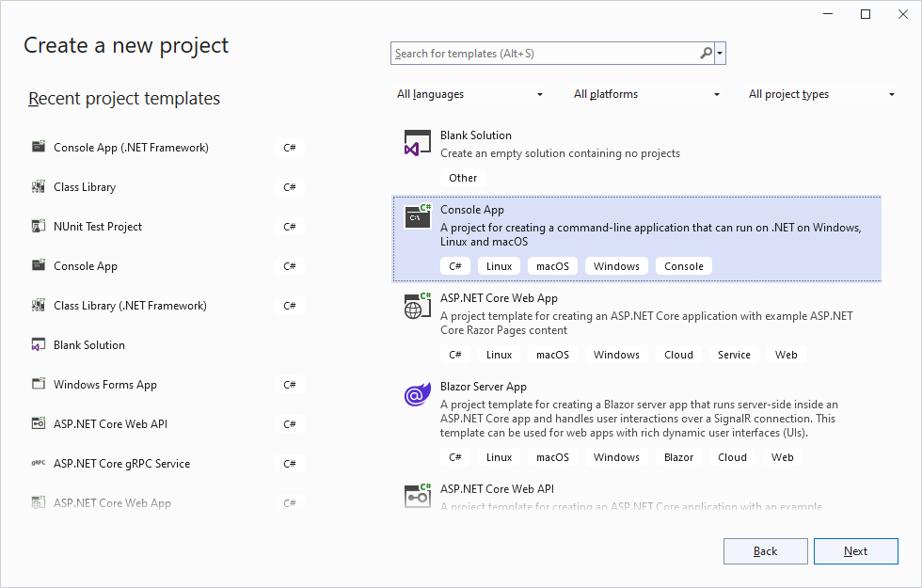Click the Back button
The image size is (922, 588).
tap(765, 551)
